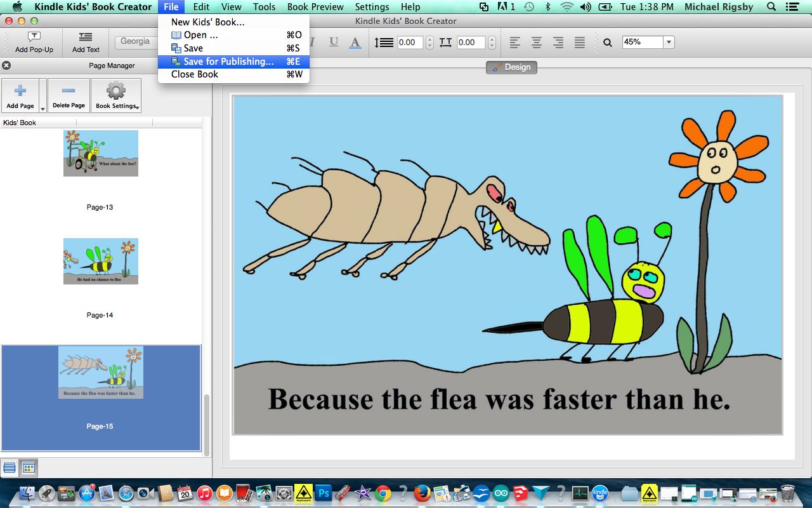Screen dimensions: 812x508
Task: Center align the text
Action: (537, 43)
